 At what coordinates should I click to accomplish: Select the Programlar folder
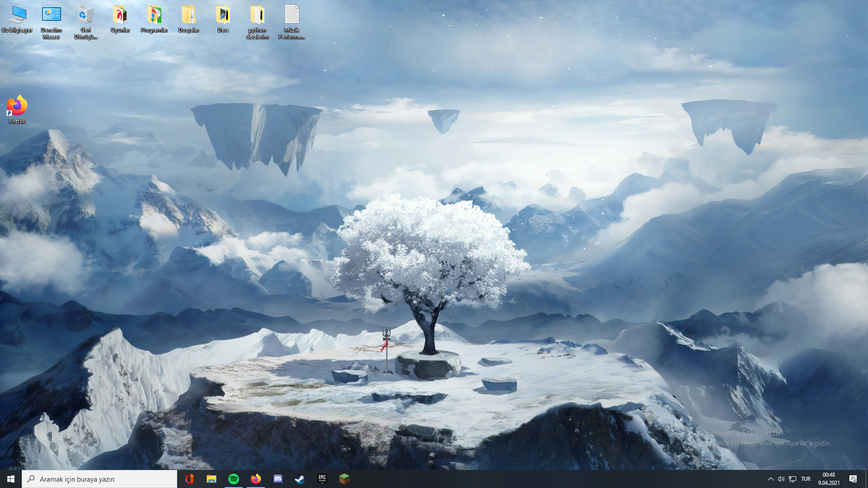154,19
